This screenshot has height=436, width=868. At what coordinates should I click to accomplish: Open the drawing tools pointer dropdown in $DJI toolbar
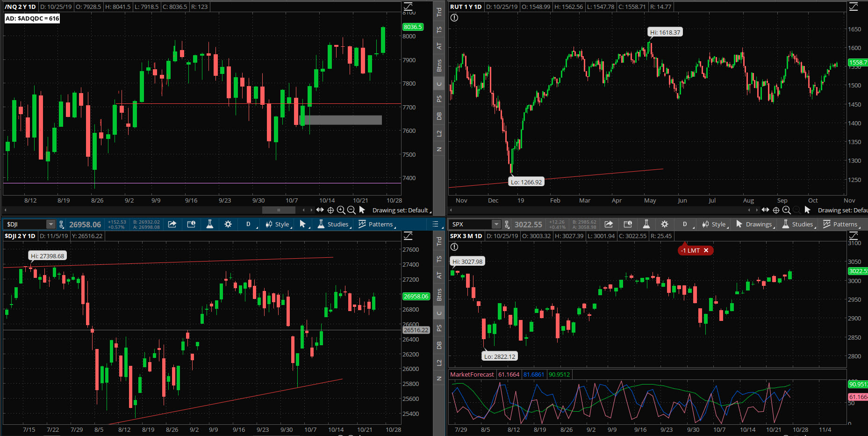(x=305, y=224)
